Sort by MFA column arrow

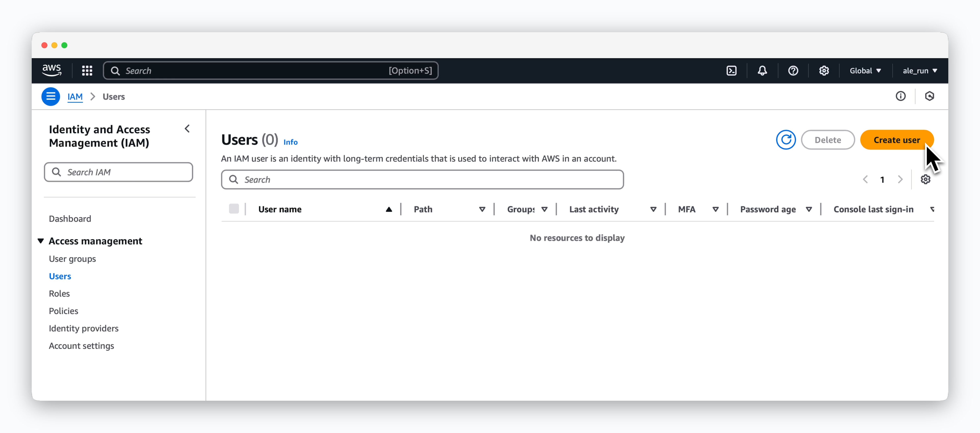pyautogui.click(x=715, y=209)
